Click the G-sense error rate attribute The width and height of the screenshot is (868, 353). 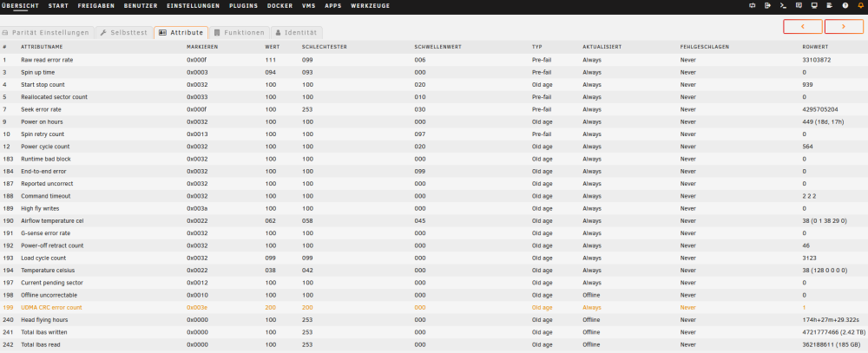(x=45, y=233)
